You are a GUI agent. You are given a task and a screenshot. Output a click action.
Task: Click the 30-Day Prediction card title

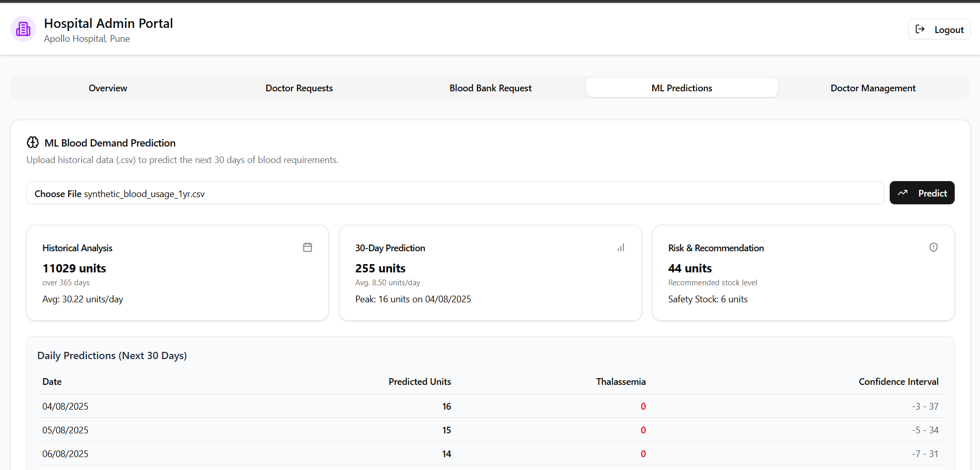(390, 248)
